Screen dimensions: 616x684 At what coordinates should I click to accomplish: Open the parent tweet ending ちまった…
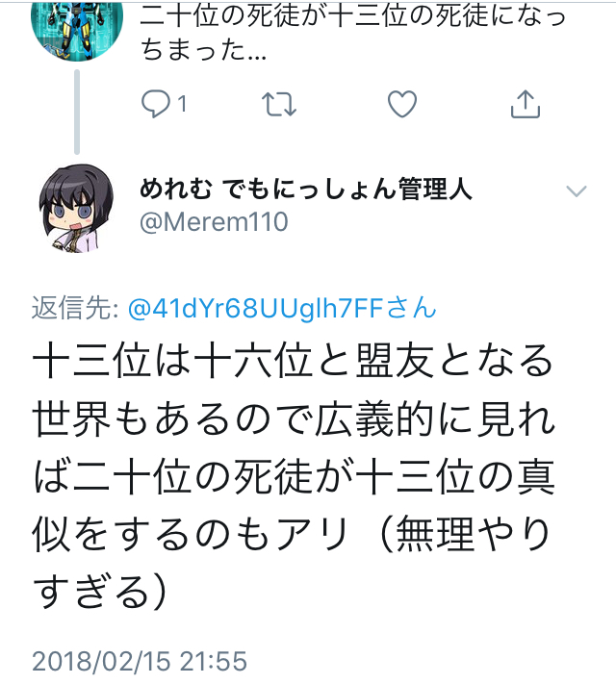(x=353, y=31)
